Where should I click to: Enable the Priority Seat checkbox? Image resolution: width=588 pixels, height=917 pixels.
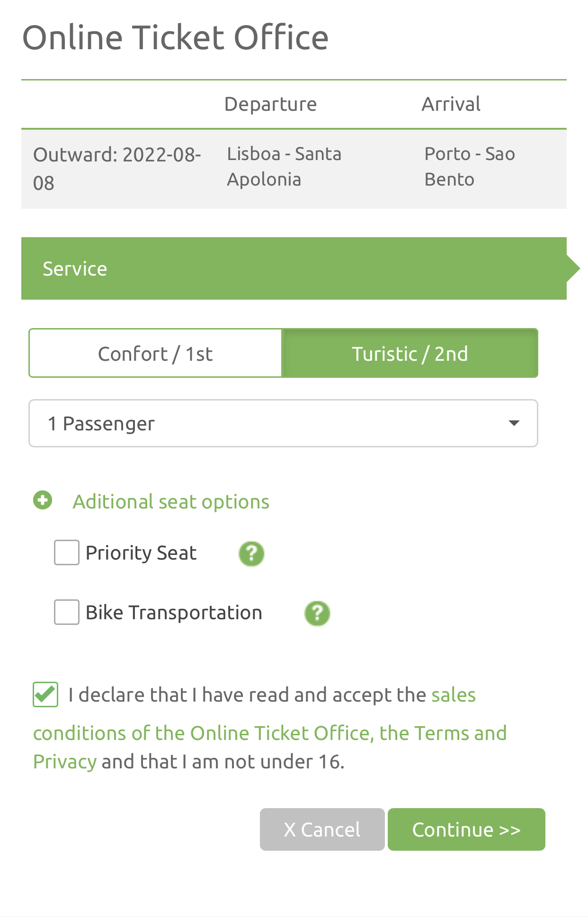67,553
